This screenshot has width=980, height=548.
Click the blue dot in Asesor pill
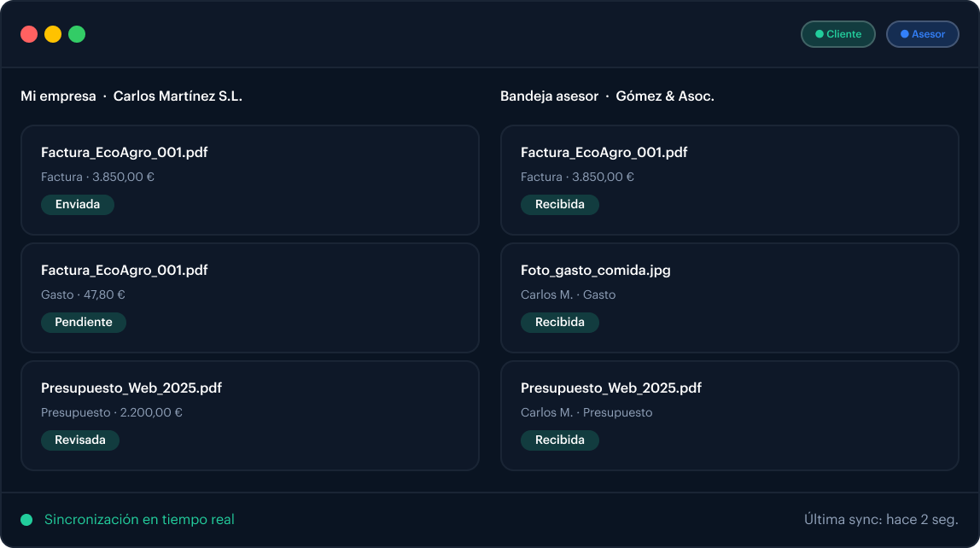coord(904,34)
